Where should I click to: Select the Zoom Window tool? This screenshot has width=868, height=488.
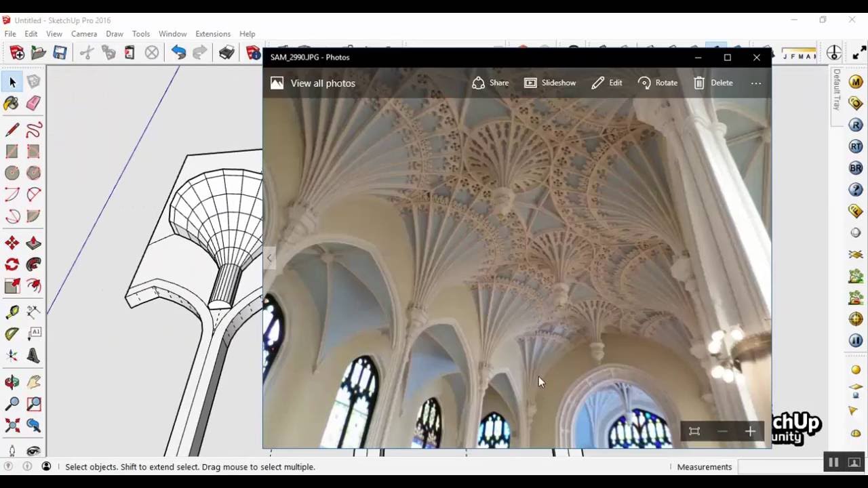tap(33, 404)
